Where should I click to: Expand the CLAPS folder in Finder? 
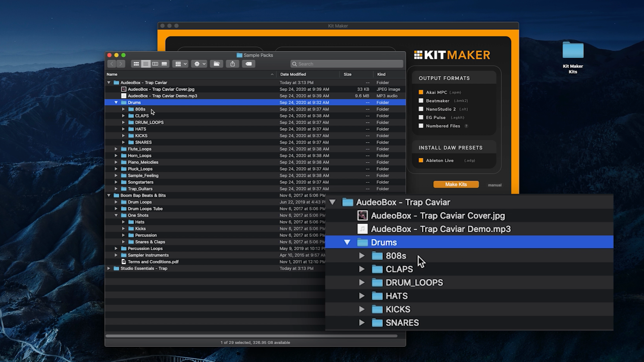click(x=123, y=116)
